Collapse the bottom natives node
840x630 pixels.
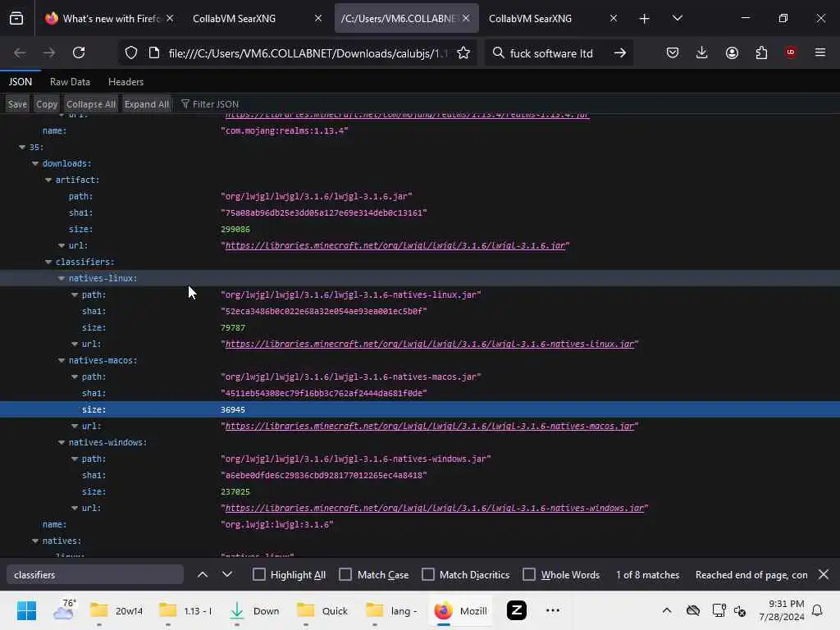click(35, 541)
